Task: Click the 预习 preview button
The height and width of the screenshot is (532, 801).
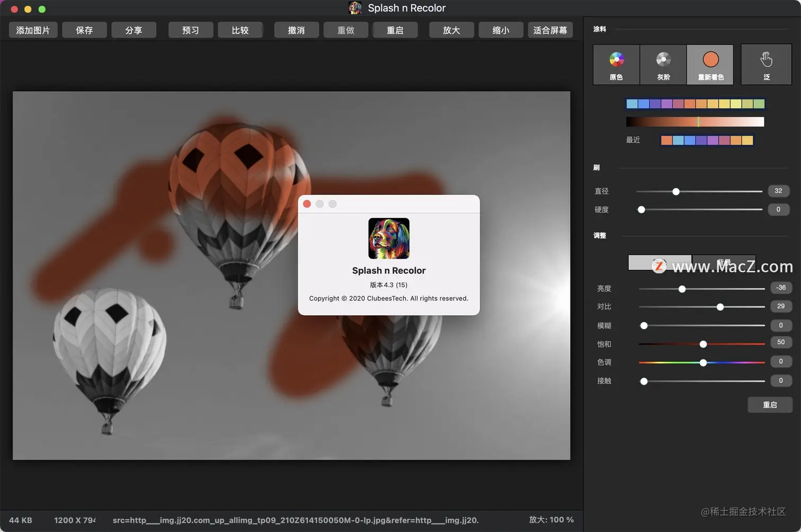Action: [x=191, y=30]
